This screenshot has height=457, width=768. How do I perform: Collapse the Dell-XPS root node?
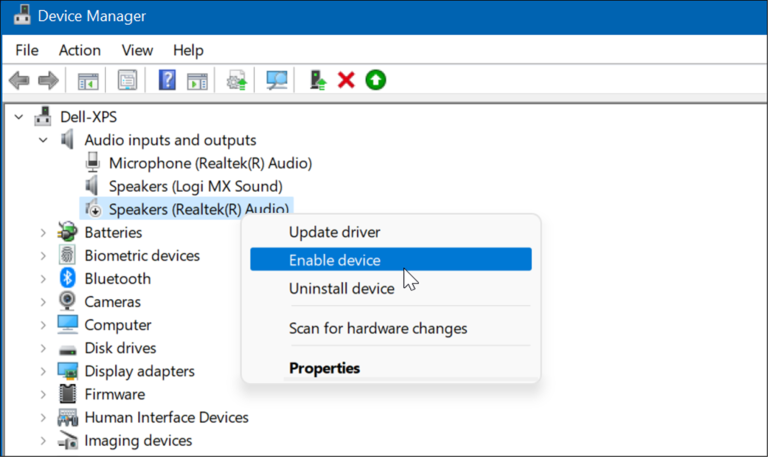tap(19, 117)
